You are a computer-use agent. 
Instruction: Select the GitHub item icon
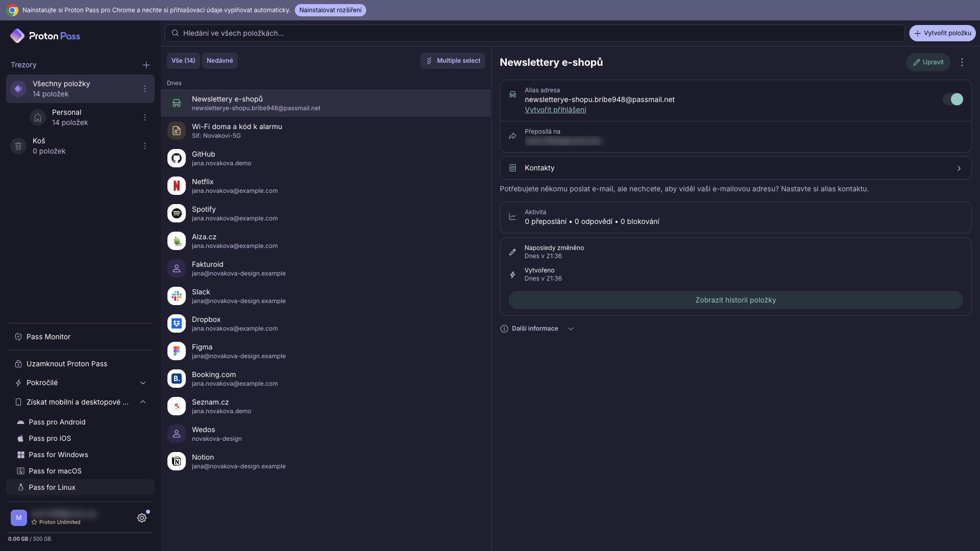coord(177,158)
